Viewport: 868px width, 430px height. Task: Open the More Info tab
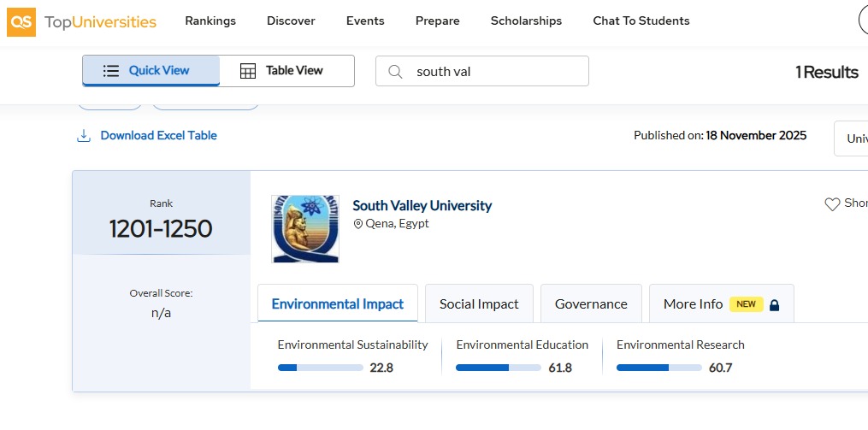pyautogui.click(x=694, y=304)
